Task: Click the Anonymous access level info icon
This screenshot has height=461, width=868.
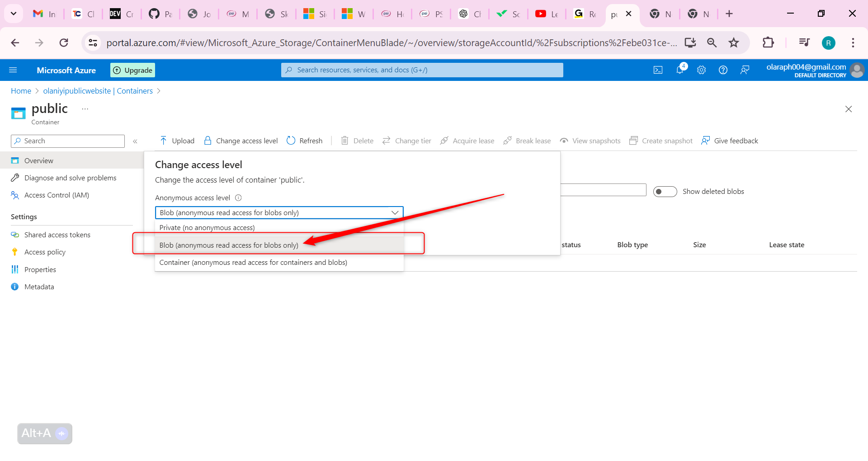Action: pos(238,198)
